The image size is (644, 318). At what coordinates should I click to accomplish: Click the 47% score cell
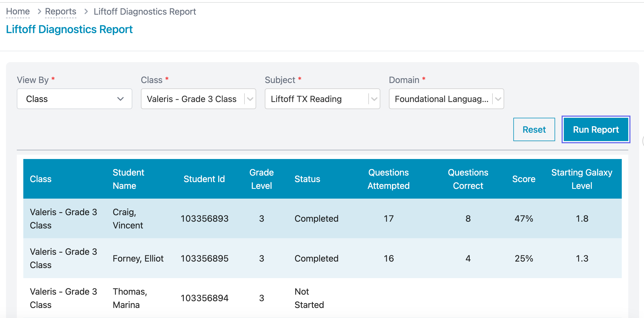524,219
